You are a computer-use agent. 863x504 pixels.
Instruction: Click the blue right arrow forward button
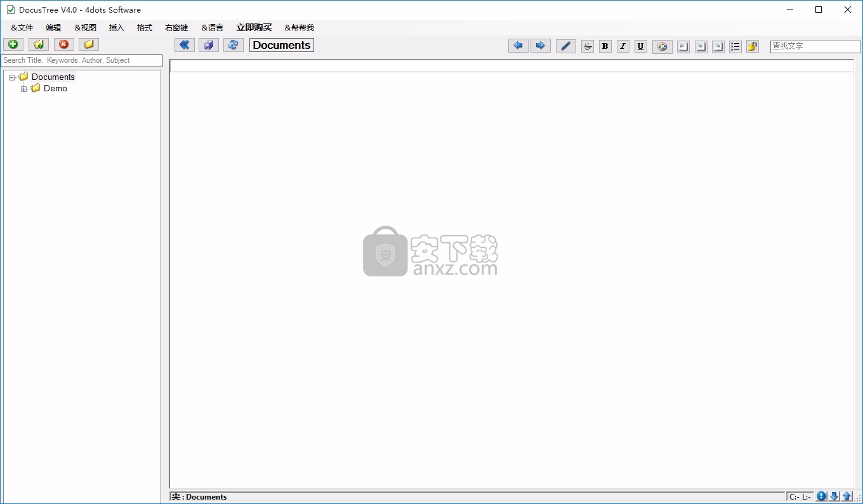(x=541, y=46)
